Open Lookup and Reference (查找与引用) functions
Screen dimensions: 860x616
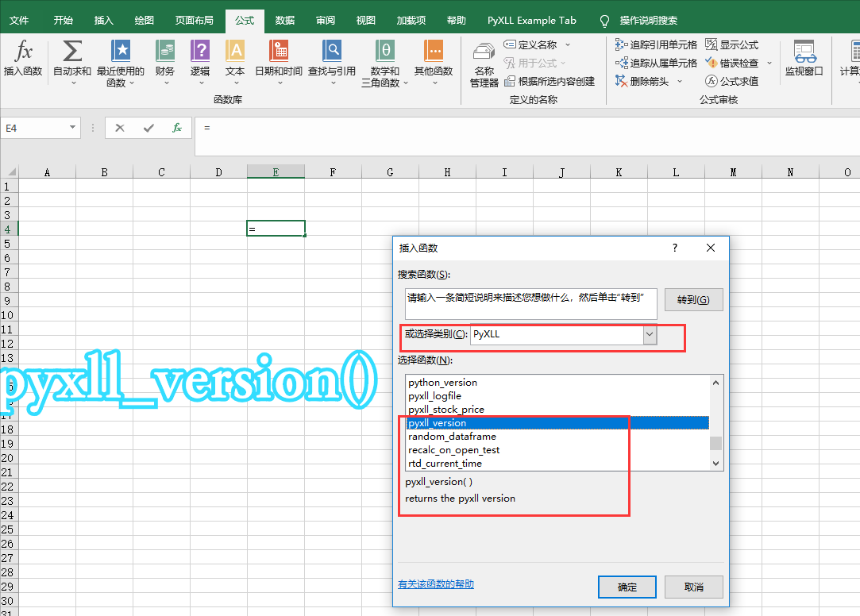click(x=332, y=61)
